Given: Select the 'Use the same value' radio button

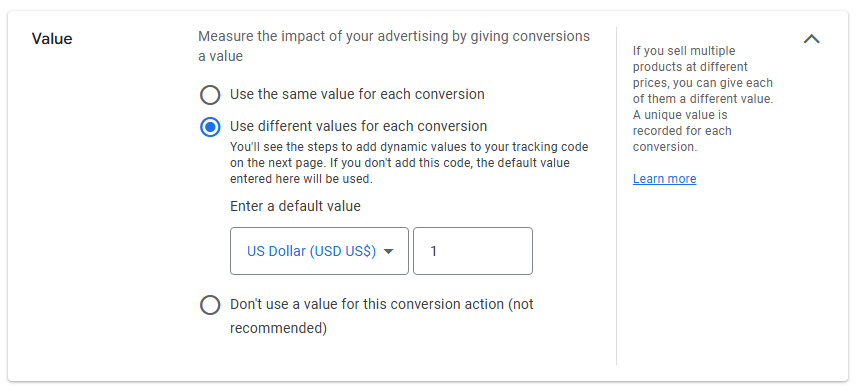Looking at the screenshot, I should 210,95.
